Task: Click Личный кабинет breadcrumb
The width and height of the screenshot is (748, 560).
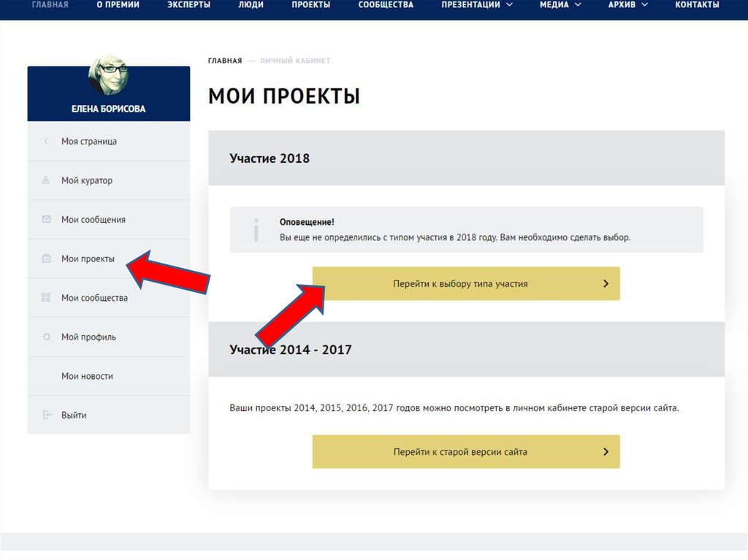Action: pyautogui.click(x=295, y=61)
